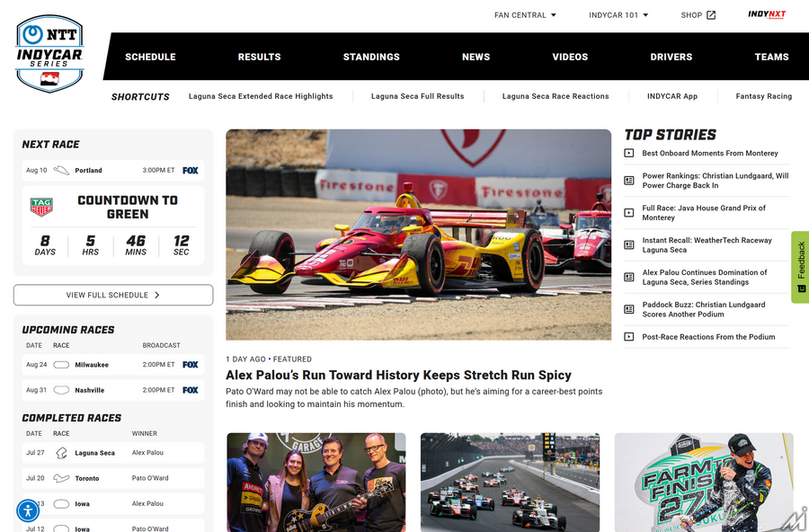Click the Shop external link icon
809x532 pixels.
click(711, 15)
